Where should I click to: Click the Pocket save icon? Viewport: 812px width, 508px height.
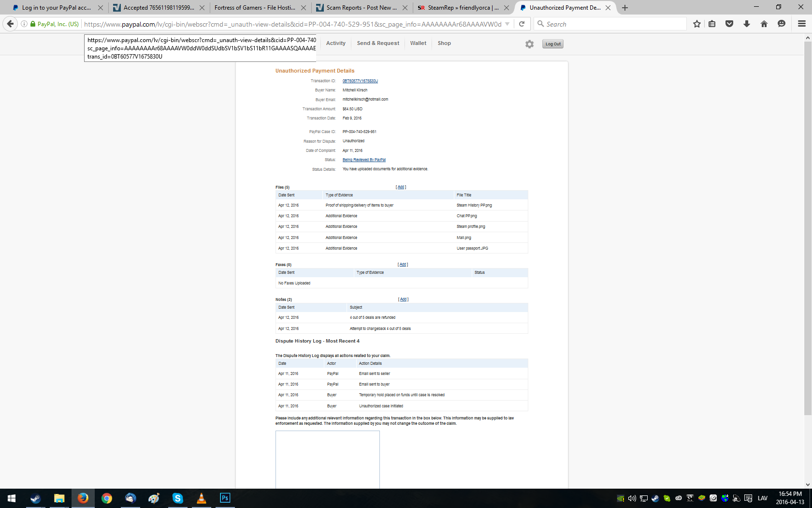pos(729,24)
